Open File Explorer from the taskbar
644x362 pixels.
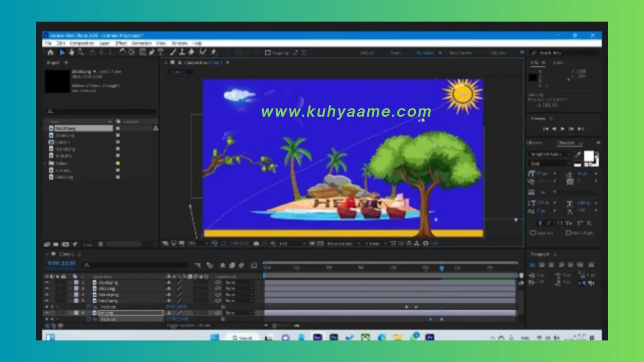tap(397, 337)
